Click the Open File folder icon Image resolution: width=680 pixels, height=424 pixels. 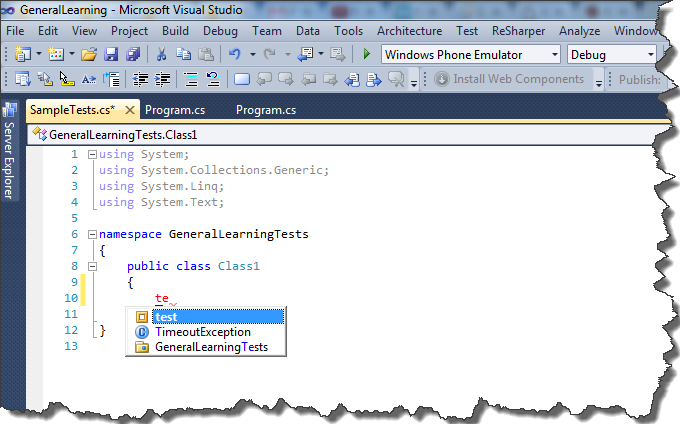[89, 54]
